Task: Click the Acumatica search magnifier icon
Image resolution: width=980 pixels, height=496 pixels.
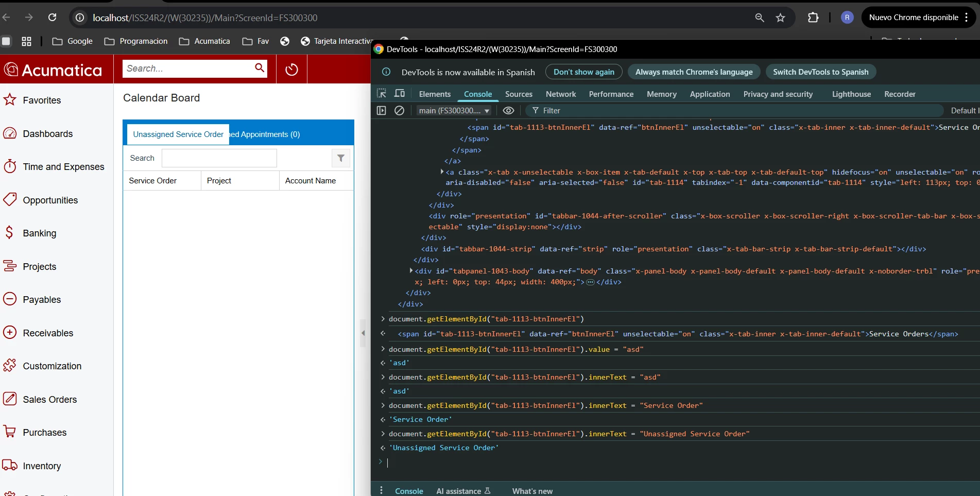Action: (260, 68)
